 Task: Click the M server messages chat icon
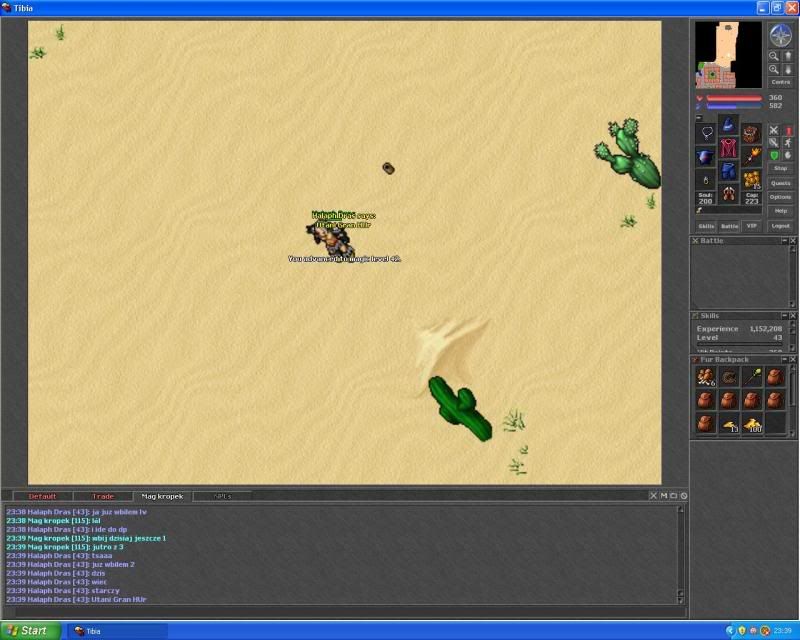[x=664, y=496]
